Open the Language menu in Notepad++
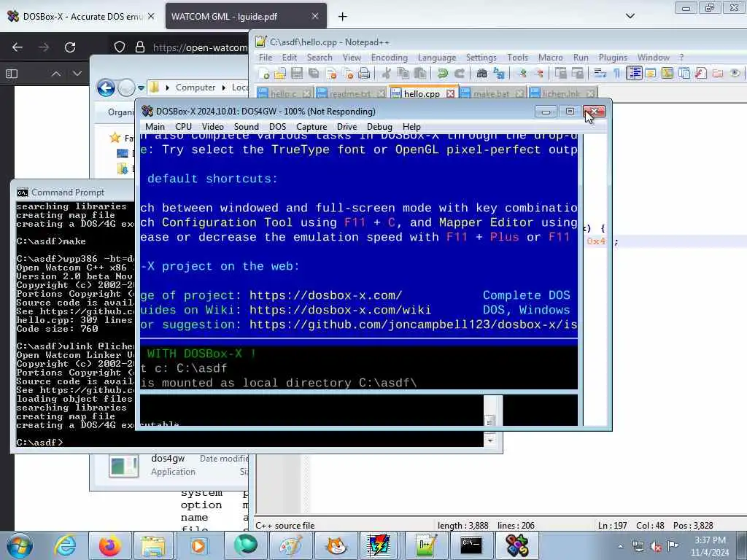747x560 pixels. 437,57
